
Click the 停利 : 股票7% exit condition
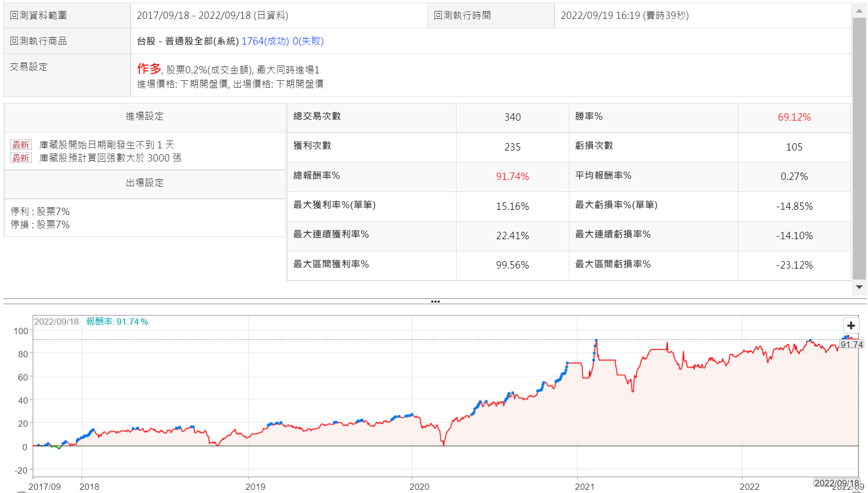(40, 211)
